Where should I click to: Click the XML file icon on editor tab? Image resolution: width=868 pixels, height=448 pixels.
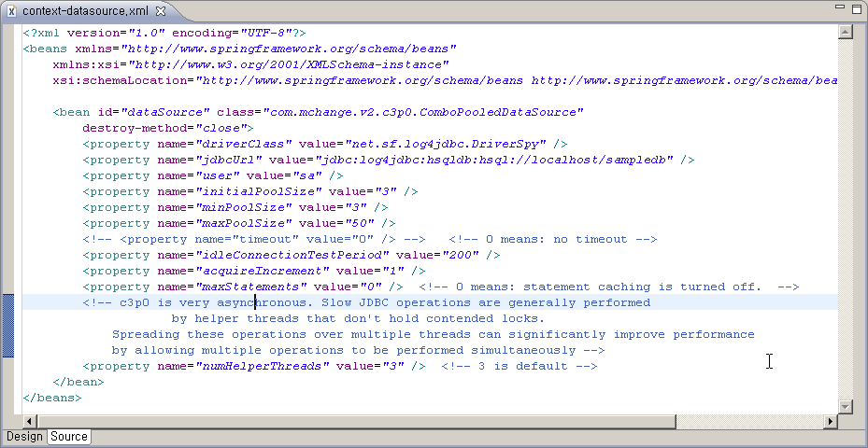tap(11, 11)
